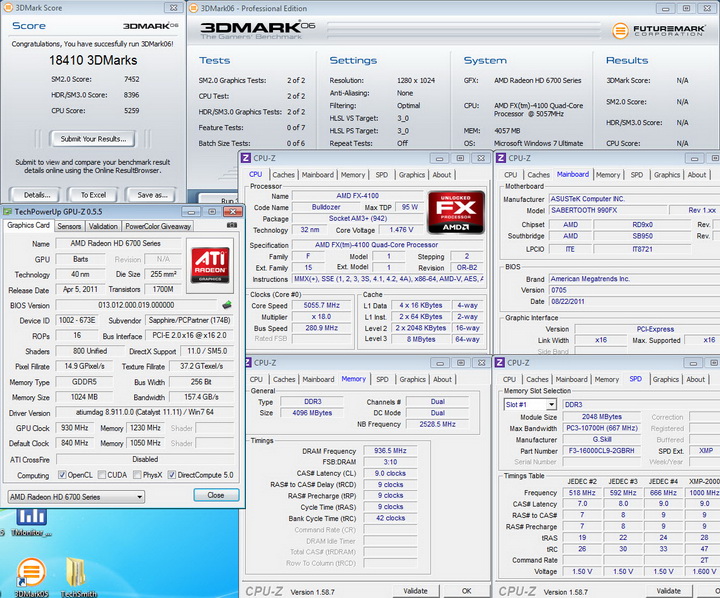
Task: Click the BIOS Date 08/22/2011 field
Action: point(634,301)
